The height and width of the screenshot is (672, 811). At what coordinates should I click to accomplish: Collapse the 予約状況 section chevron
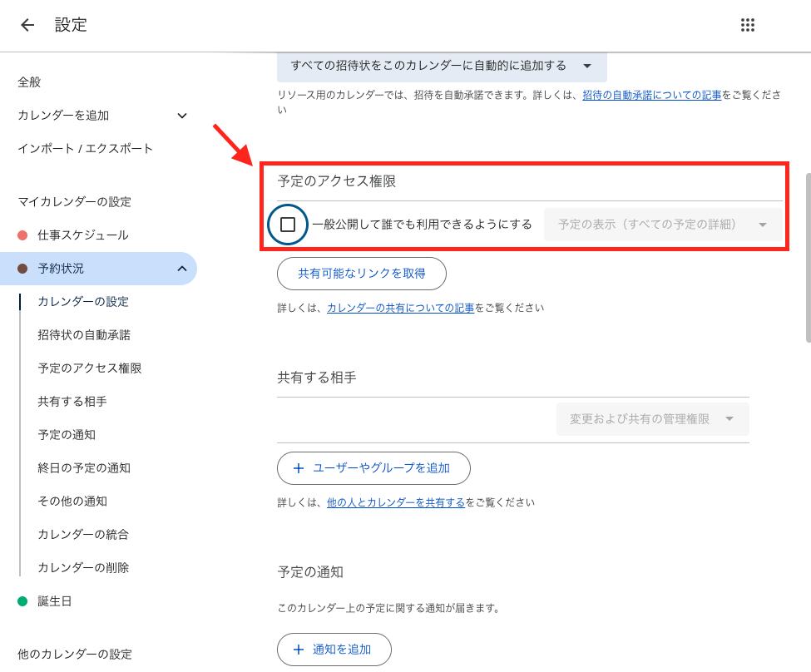(182, 269)
